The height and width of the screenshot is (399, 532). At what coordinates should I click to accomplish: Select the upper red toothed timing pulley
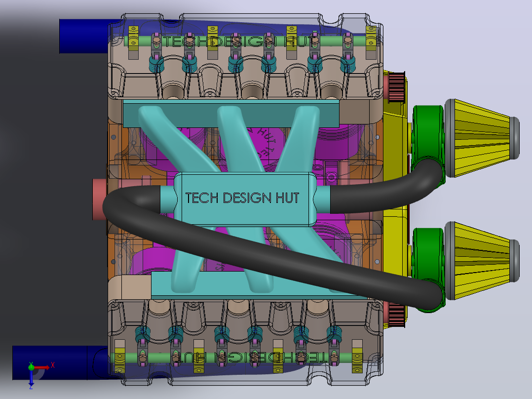(x=396, y=87)
